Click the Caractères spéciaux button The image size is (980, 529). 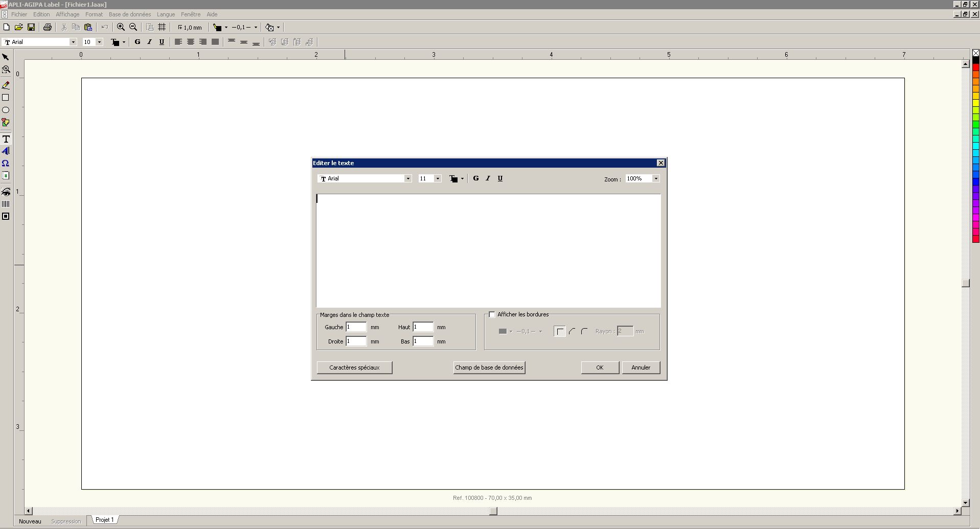354,367
